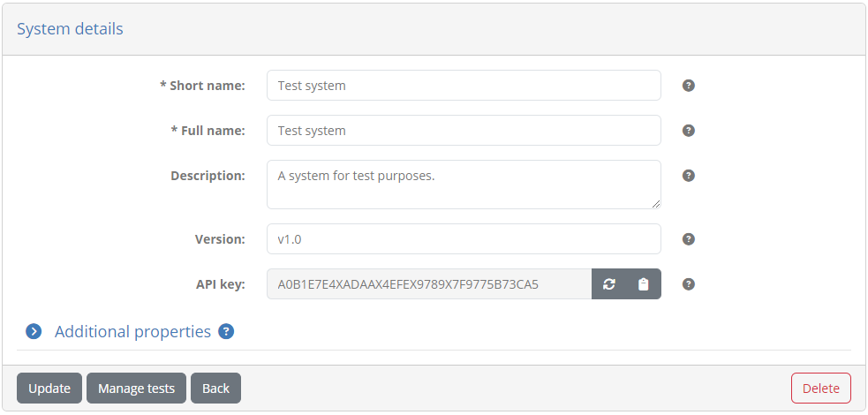Click the Description label
This screenshot has width=868, height=415.
pos(208,176)
